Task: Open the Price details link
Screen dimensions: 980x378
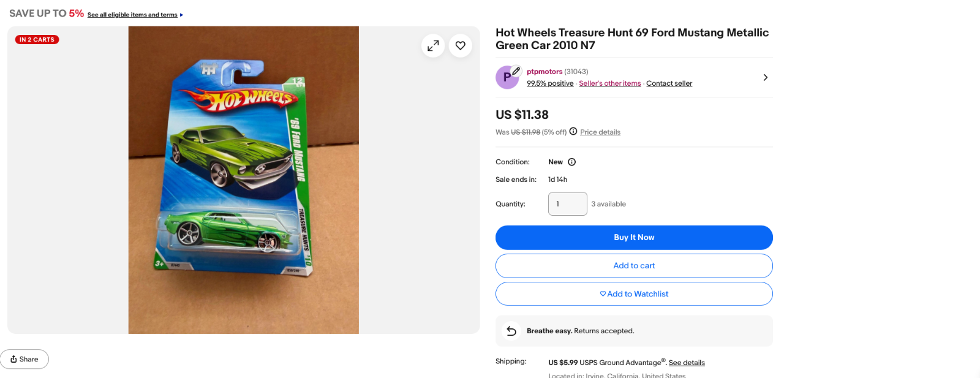Action: pos(600,132)
